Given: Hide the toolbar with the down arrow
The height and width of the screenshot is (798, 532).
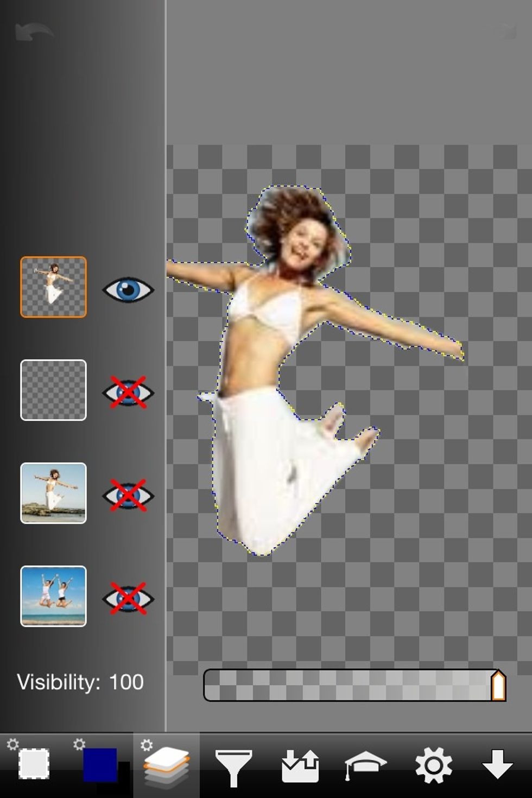Looking at the screenshot, I should [x=497, y=764].
